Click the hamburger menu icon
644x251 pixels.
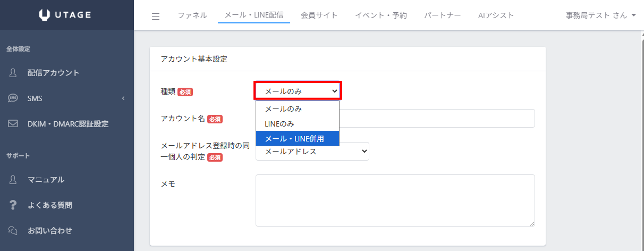click(156, 16)
